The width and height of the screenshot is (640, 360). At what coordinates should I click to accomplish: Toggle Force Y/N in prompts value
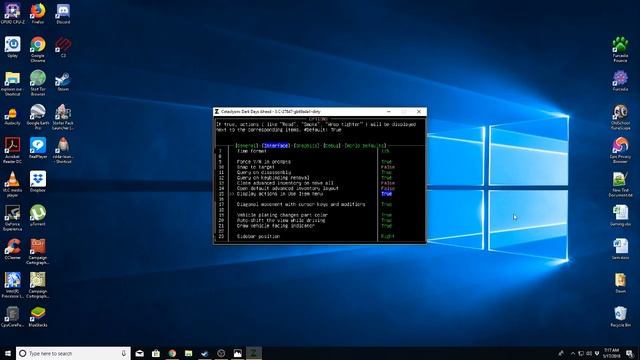pyautogui.click(x=386, y=162)
